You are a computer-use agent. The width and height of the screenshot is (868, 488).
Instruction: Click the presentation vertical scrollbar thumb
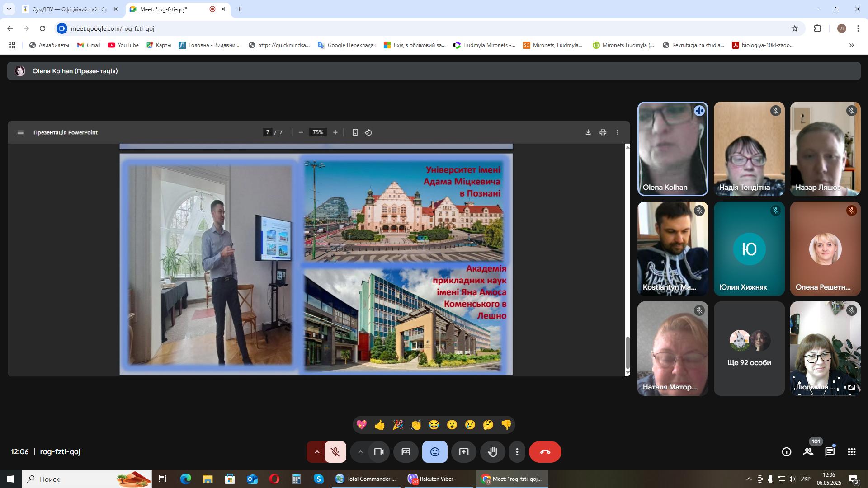627,352
